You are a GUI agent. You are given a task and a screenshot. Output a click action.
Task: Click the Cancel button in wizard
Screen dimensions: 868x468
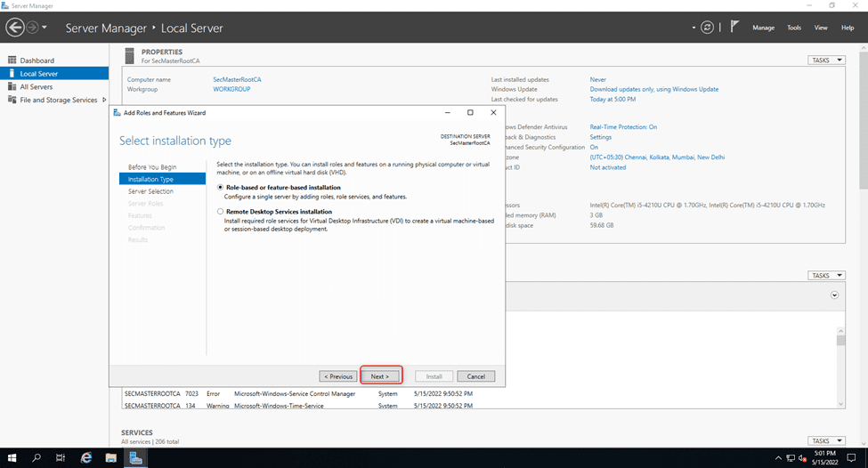(476, 376)
